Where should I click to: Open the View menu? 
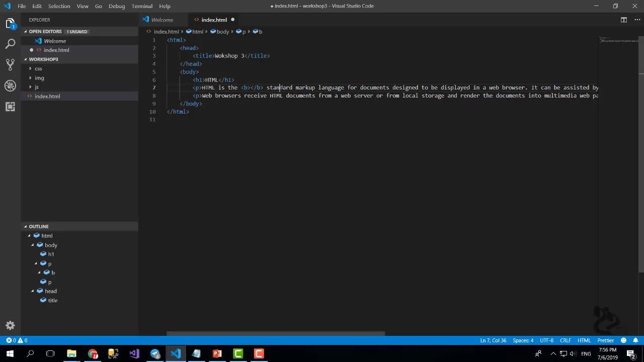click(x=83, y=6)
